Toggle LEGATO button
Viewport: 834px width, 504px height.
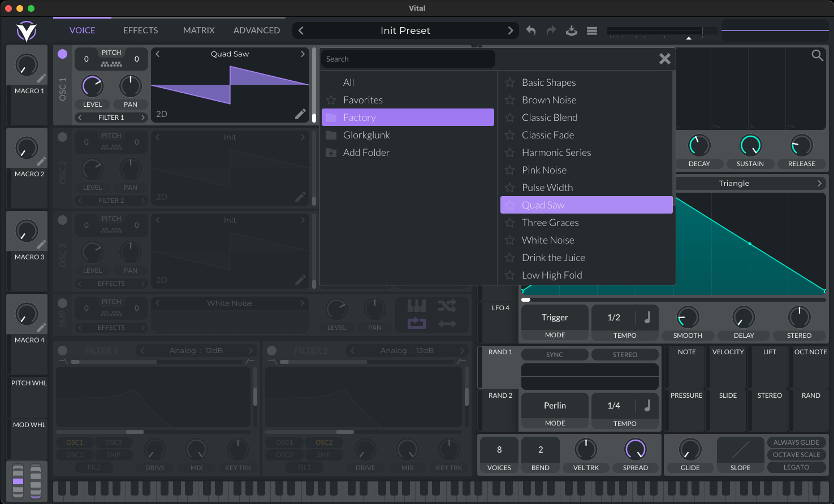pos(796,467)
